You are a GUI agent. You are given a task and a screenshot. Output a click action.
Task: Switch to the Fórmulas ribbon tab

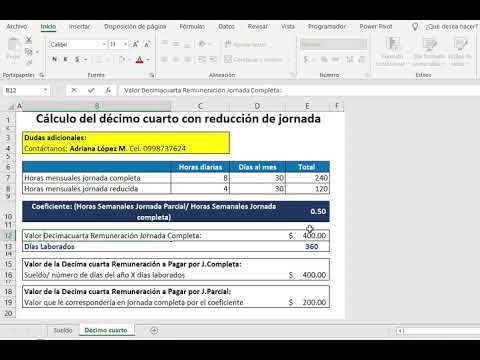pos(192,26)
